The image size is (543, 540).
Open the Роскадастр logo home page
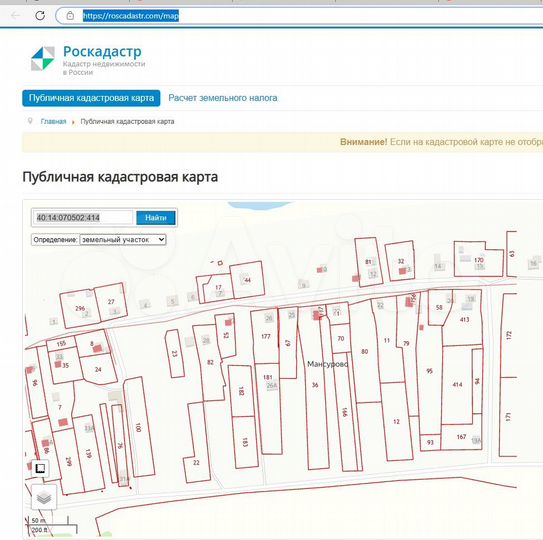(x=43, y=58)
